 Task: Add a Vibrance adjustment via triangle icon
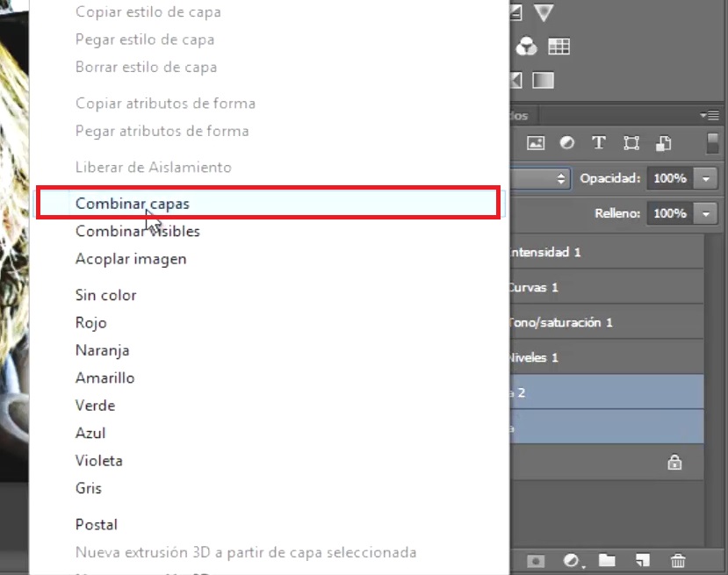click(x=544, y=12)
